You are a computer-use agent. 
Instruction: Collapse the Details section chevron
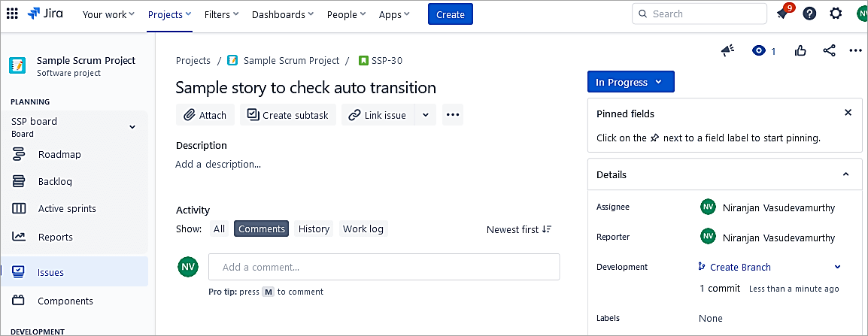(x=846, y=174)
